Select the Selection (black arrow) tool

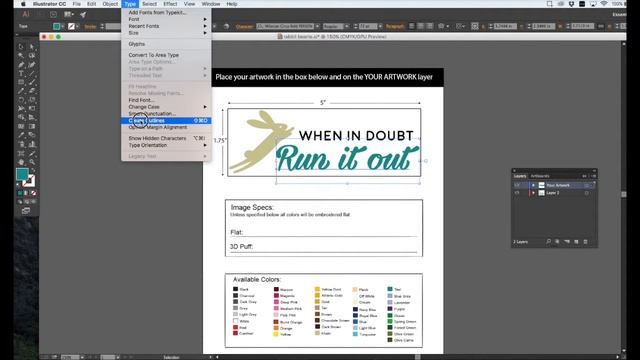point(21,47)
